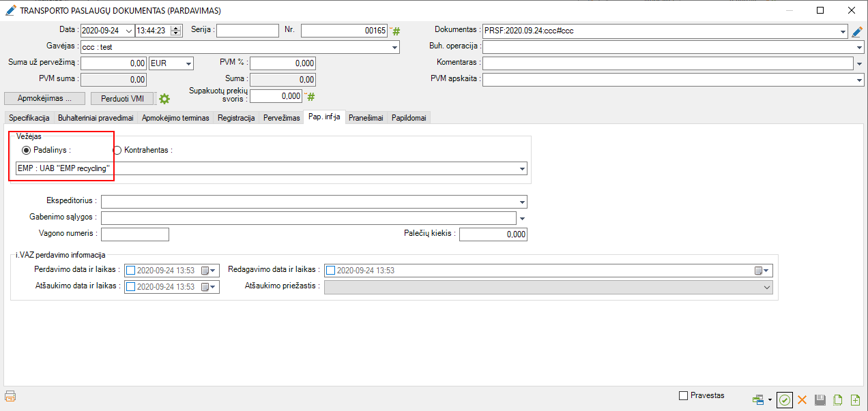Click the Palečių kiekis input field
Image resolution: width=868 pixels, height=411 pixels.
coord(493,234)
